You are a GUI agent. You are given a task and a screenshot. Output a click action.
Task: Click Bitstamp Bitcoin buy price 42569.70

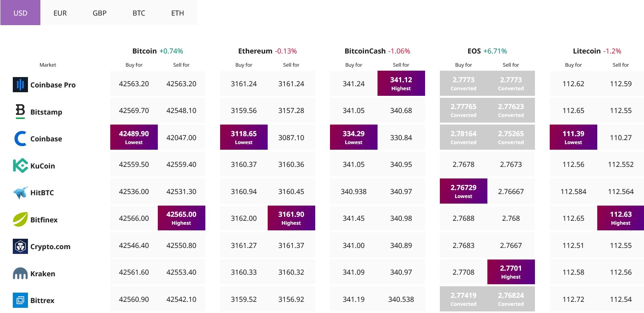[134, 111]
